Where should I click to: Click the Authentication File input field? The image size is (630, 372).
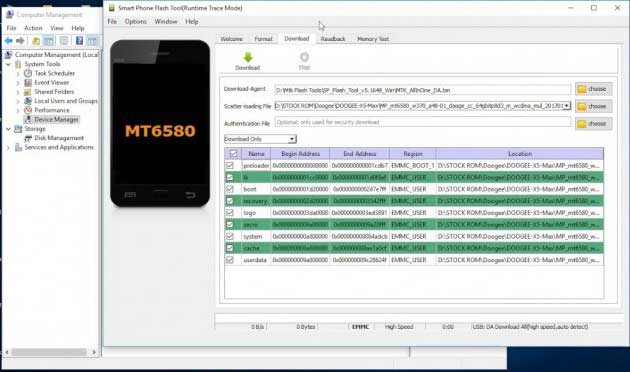coord(423,122)
